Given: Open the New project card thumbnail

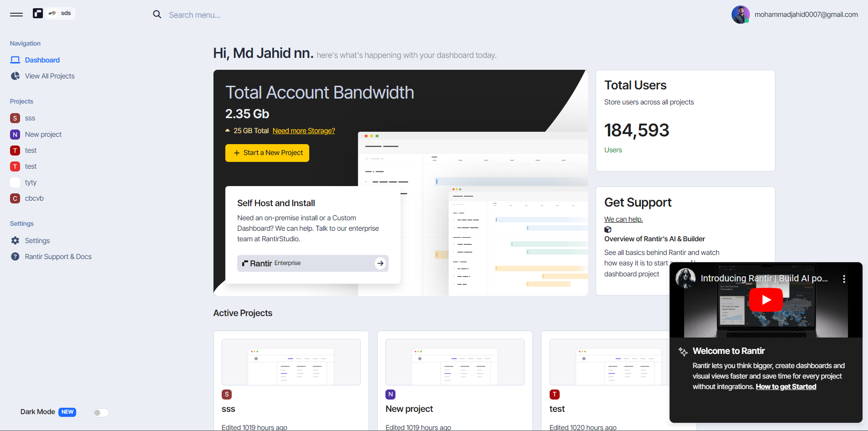Looking at the screenshot, I should coord(455,362).
